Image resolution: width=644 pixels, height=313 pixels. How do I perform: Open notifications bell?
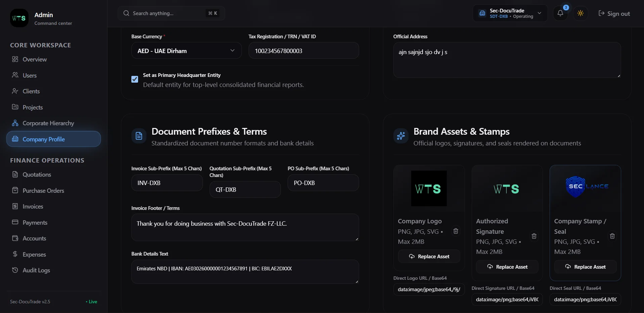point(560,13)
